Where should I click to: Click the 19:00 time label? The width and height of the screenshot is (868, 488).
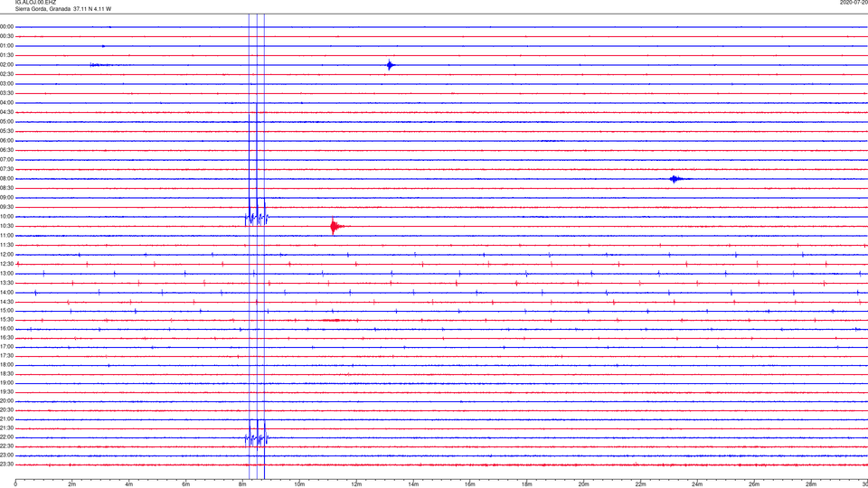pos(7,383)
